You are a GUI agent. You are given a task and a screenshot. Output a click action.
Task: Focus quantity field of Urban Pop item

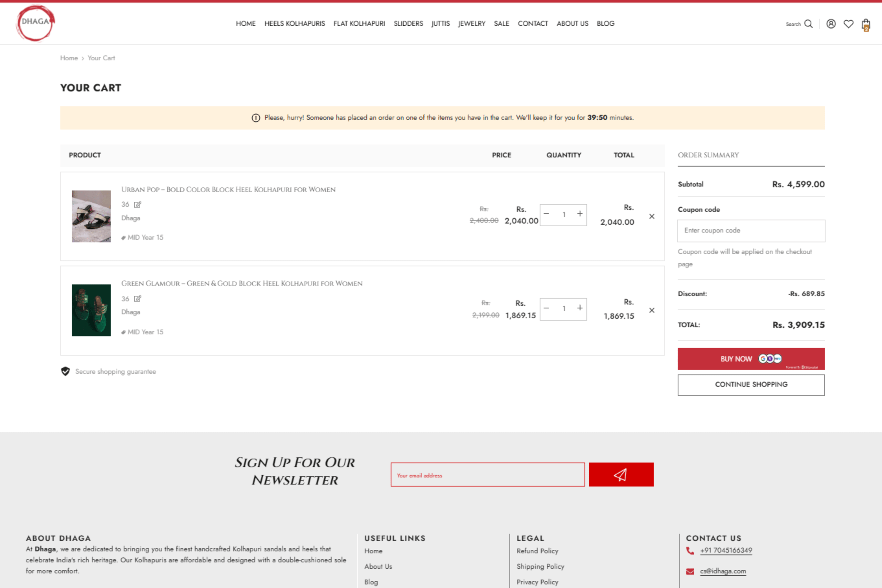[x=564, y=215]
